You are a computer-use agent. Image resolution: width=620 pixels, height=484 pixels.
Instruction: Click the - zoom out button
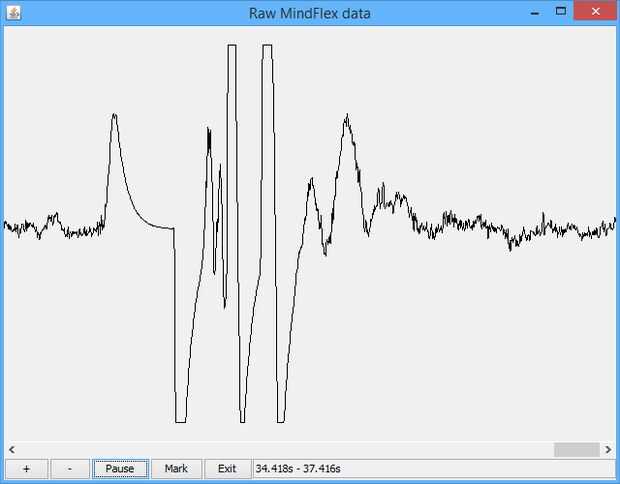coord(70,469)
